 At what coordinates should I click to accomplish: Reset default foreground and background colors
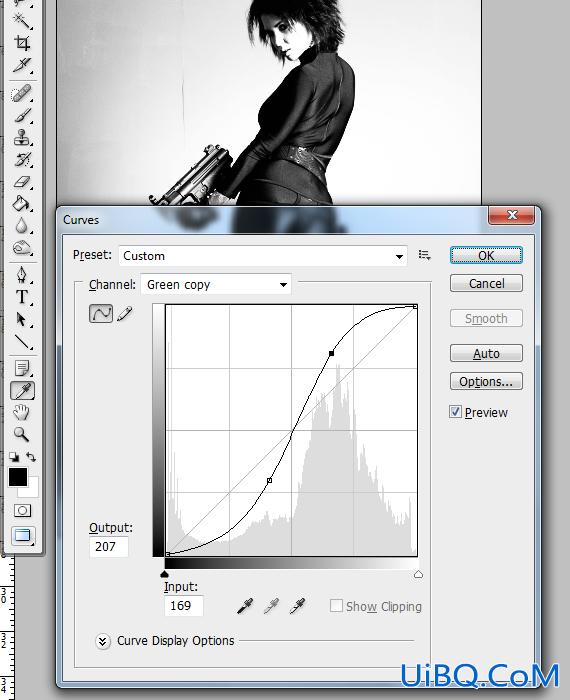14,457
